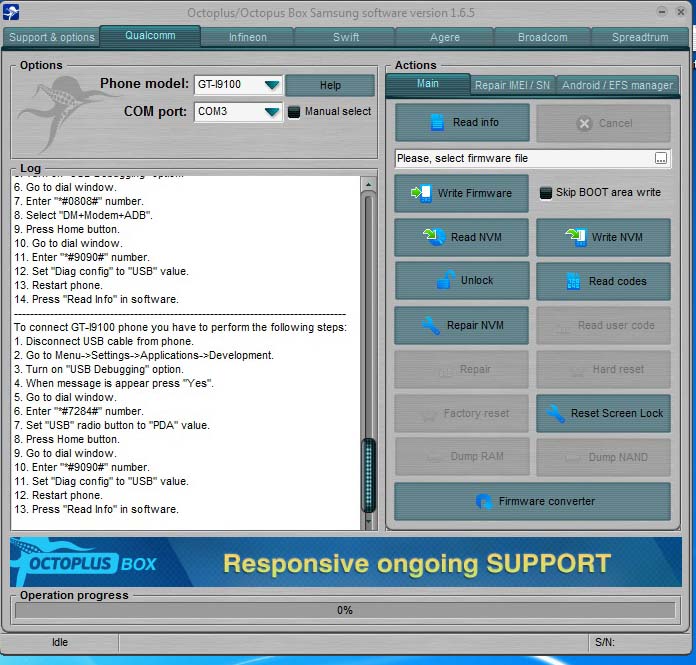The width and height of the screenshot is (696, 665).
Task: Click the Read NVM icon
Action: click(435, 237)
